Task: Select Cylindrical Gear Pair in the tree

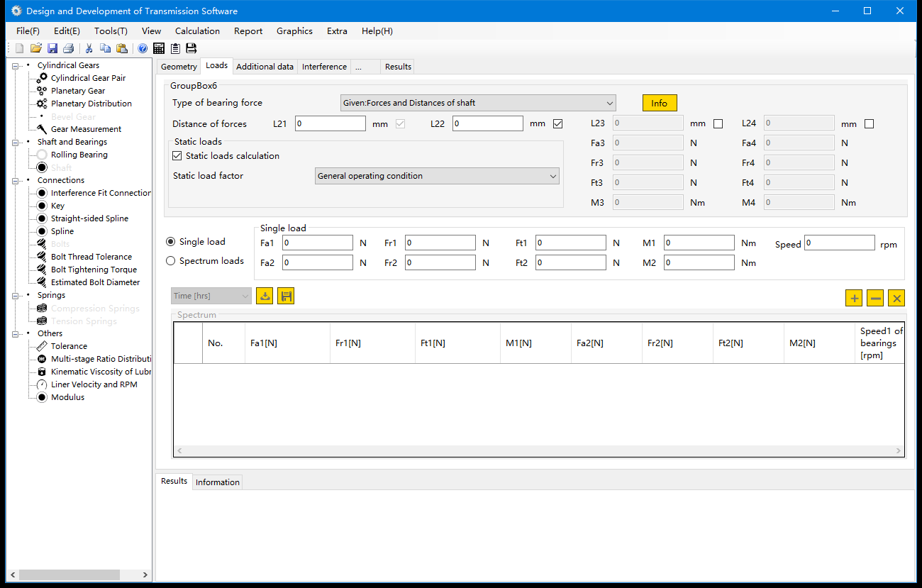Action: (88, 78)
